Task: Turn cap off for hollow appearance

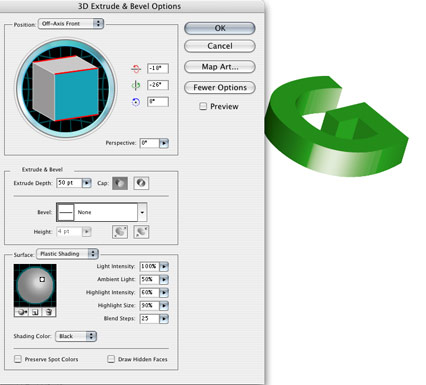Action: (141, 183)
